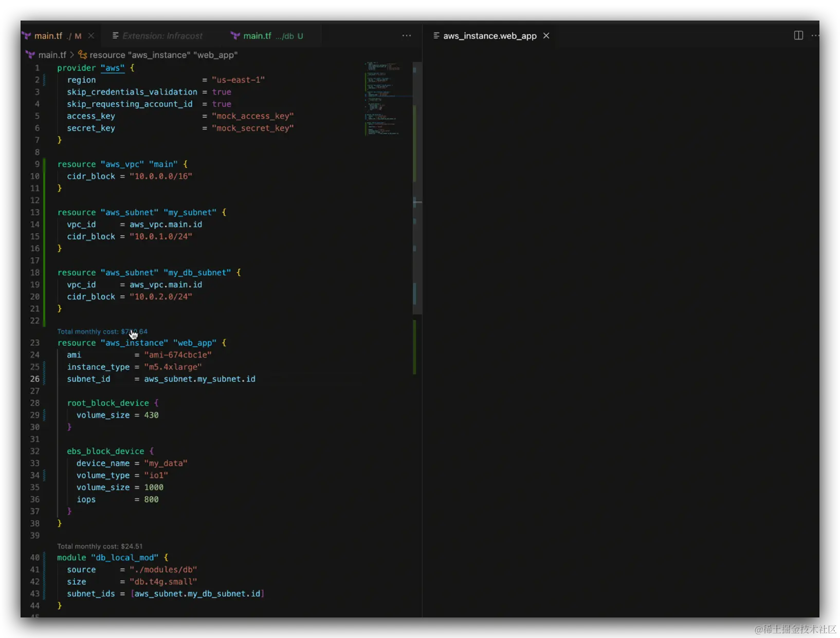Click main.tf in the breadcrumb path
Viewport: 840px width, 638px height.
coord(52,55)
